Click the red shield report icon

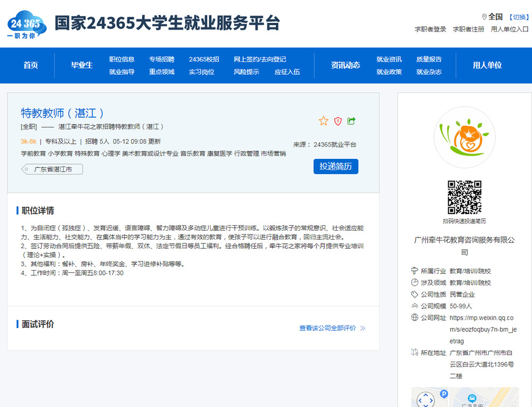[338, 121]
